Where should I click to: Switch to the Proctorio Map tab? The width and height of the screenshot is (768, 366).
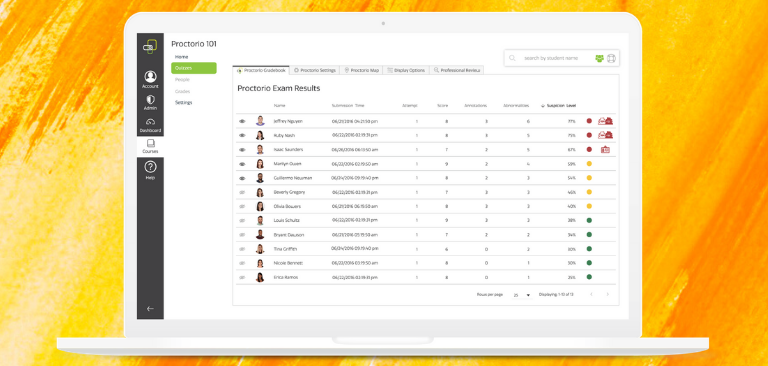[361, 71]
